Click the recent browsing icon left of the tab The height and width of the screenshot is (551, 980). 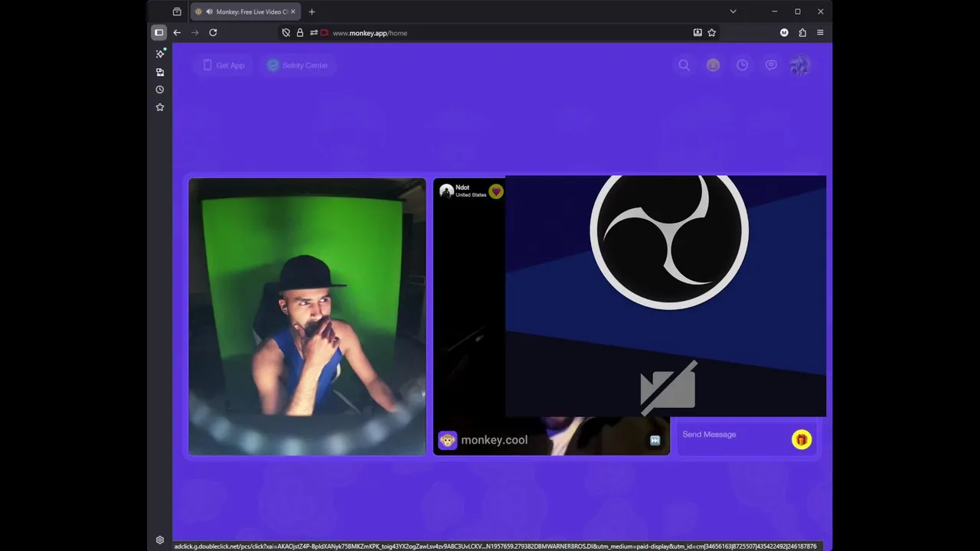[x=177, y=11]
